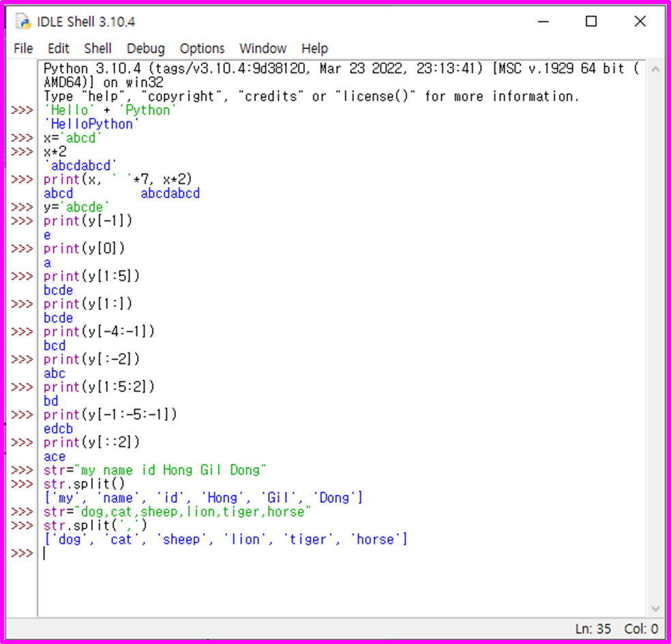Open the Shell menu

pos(98,48)
